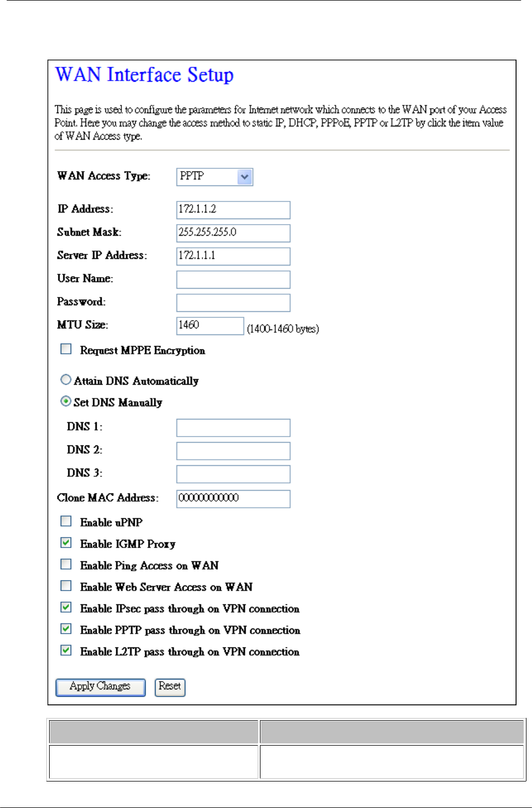Image resolution: width=532 pixels, height=808 pixels.
Task: Click the Subnet Mask field
Action: tap(233, 233)
